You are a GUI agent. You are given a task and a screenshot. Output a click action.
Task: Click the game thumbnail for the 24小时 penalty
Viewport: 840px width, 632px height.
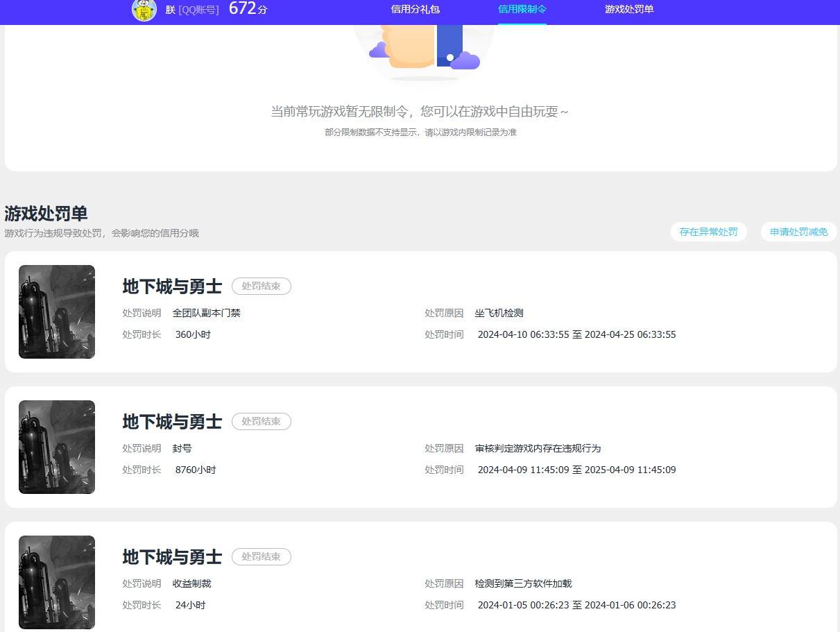coord(57,583)
